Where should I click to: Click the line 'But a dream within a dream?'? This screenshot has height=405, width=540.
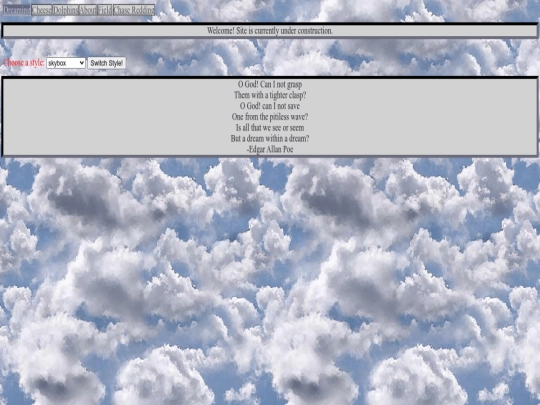[x=270, y=138]
